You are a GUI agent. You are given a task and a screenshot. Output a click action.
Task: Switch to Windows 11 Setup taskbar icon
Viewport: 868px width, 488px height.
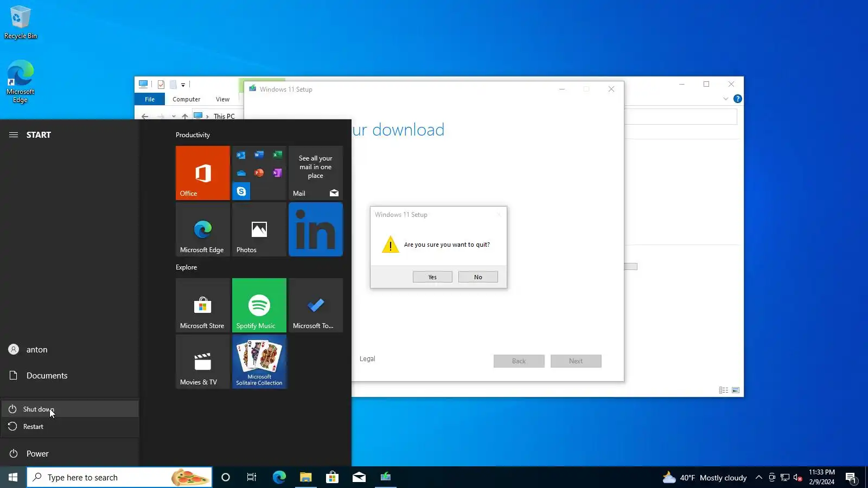(386, 477)
